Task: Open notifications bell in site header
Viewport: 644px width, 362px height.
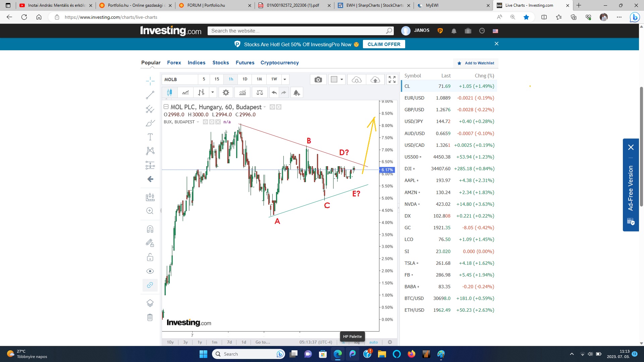Action: tap(454, 31)
